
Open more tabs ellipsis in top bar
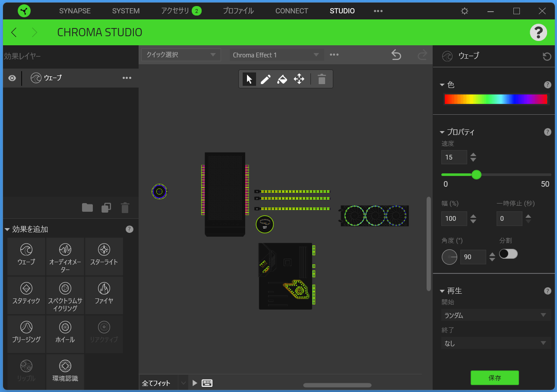378,11
